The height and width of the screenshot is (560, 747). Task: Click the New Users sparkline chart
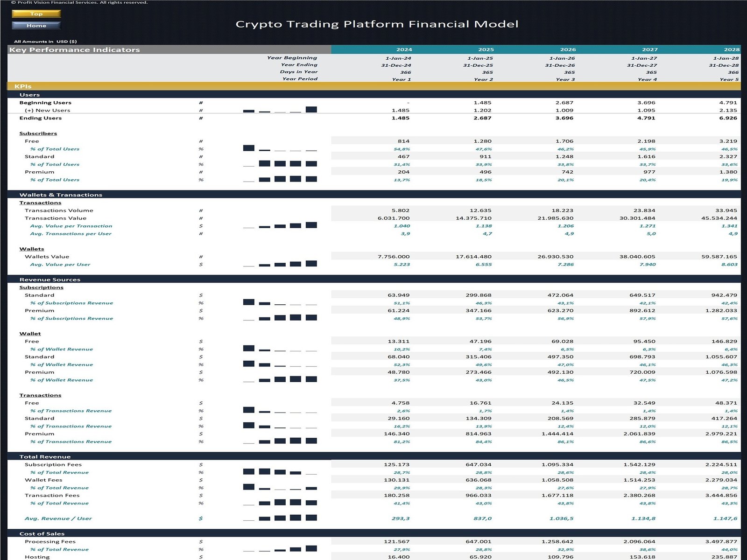280,110
